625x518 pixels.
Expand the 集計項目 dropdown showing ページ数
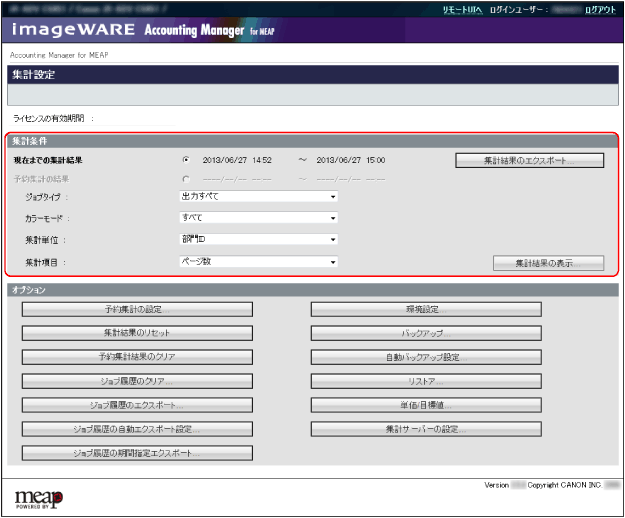coord(258,262)
